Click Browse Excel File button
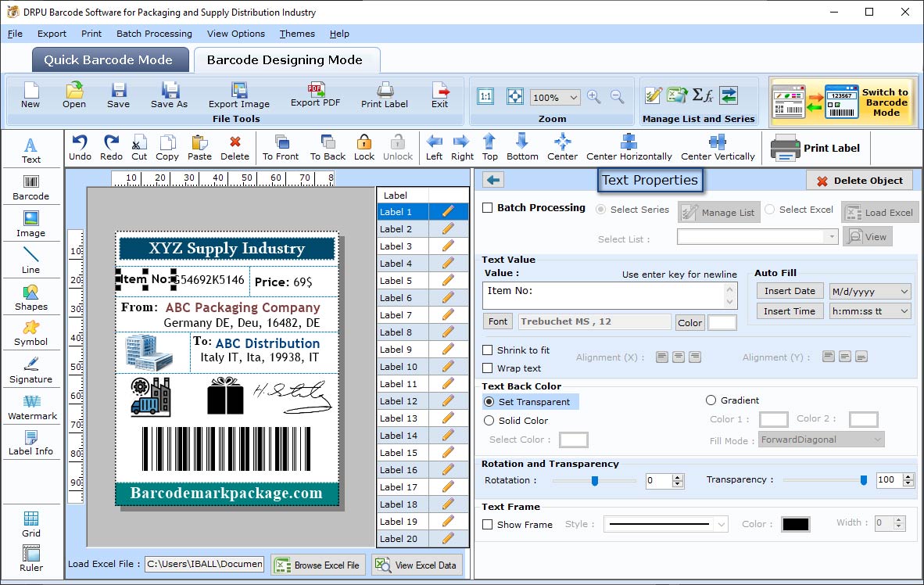The width and height of the screenshot is (924, 585). tap(318, 565)
